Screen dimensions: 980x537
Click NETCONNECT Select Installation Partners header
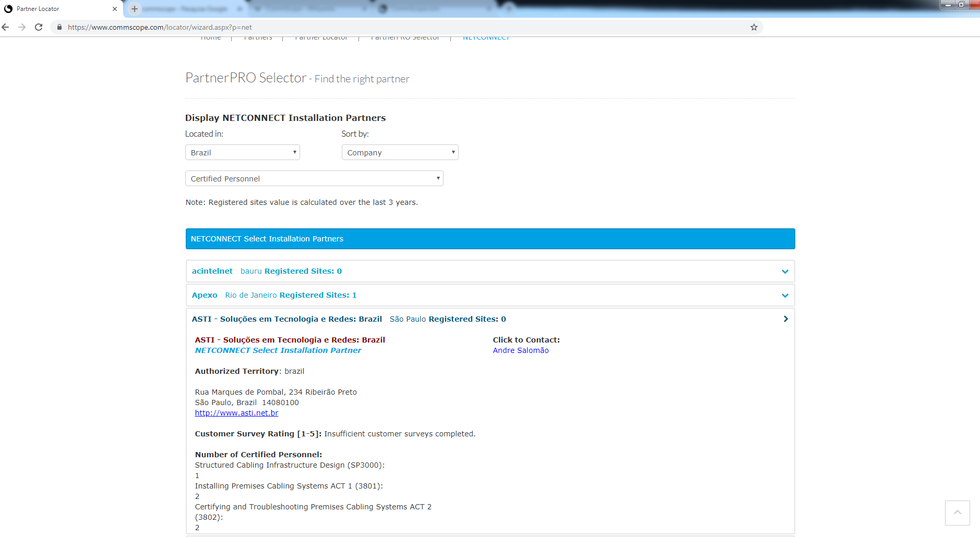490,239
